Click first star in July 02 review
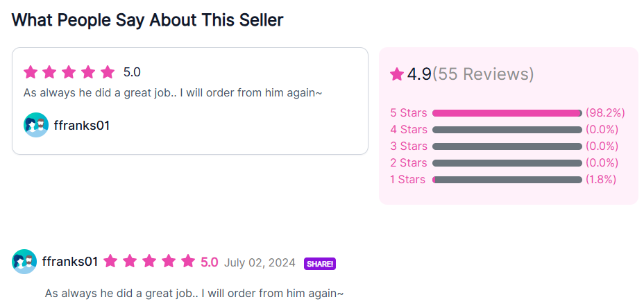644x304 pixels. click(x=110, y=261)
